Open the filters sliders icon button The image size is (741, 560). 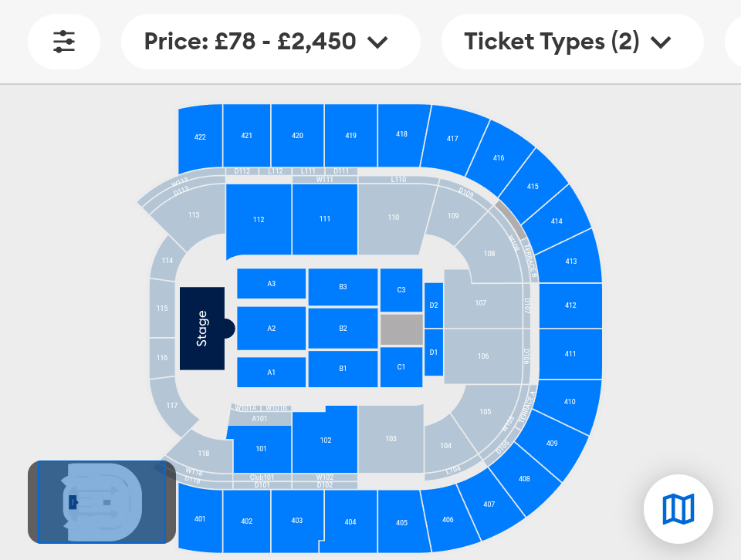[x=64, y=42]
